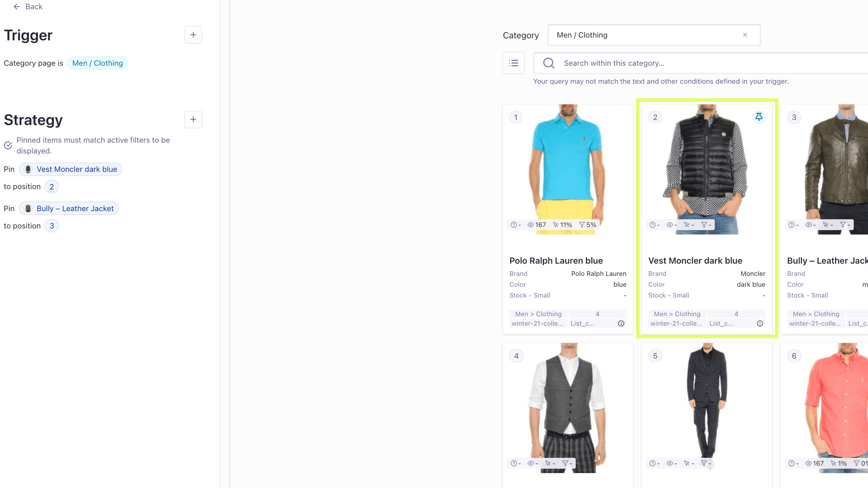Switch to list view layout
The image size is (868, 488).
(x=513, y=63)
